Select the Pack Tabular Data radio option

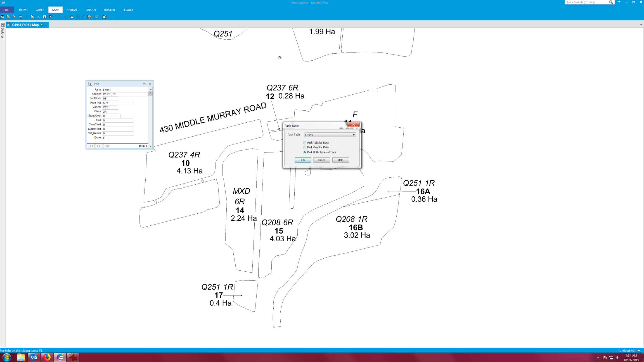point(305,143)
